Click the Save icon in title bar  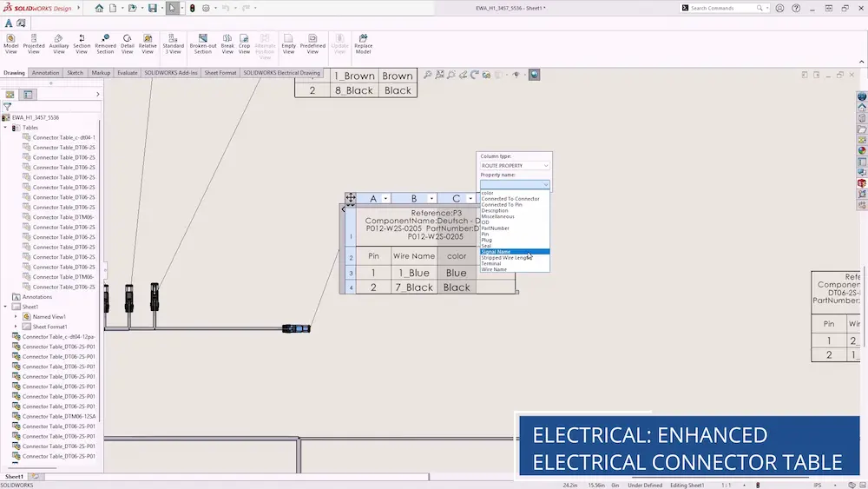152,8
